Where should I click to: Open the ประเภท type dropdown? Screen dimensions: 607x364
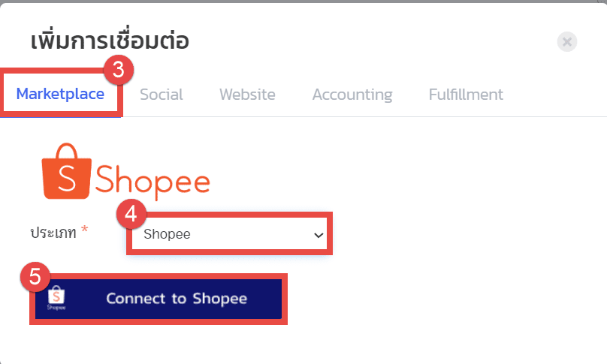tap(230, 234)
